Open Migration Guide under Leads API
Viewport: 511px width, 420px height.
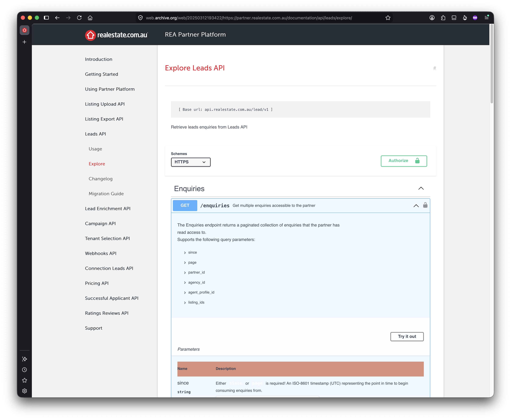[106, 194]
